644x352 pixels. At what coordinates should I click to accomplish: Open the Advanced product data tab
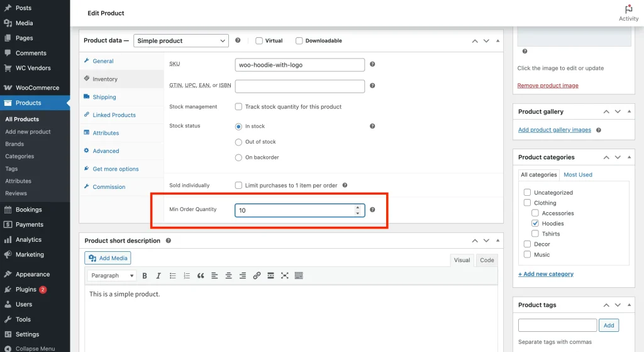coord(121,151)
